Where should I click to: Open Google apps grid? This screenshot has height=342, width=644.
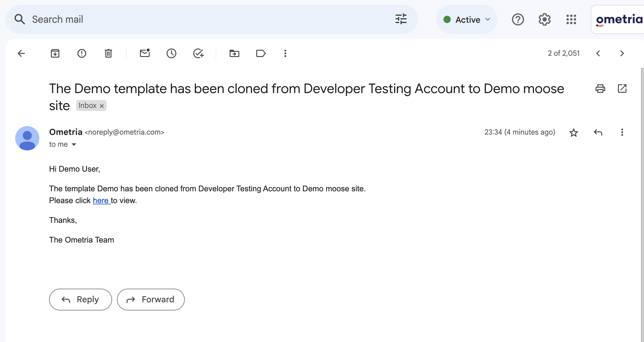pyautogui.click(x=571, y=19)
